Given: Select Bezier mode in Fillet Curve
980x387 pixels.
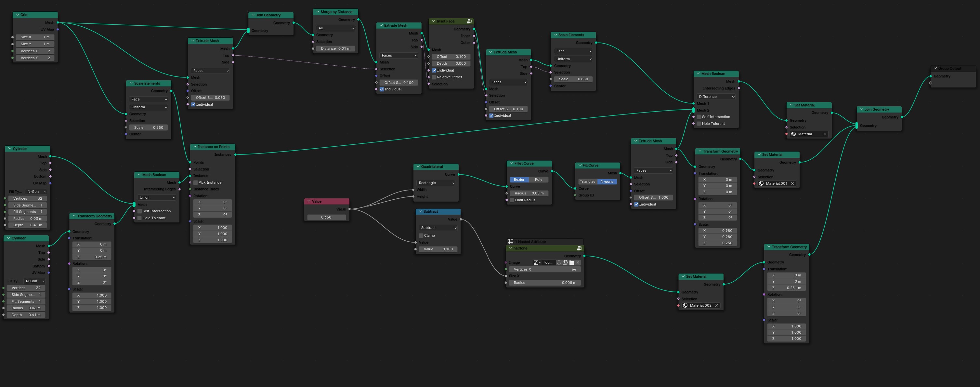Looking at the screenshot, I should click(519, 180).
